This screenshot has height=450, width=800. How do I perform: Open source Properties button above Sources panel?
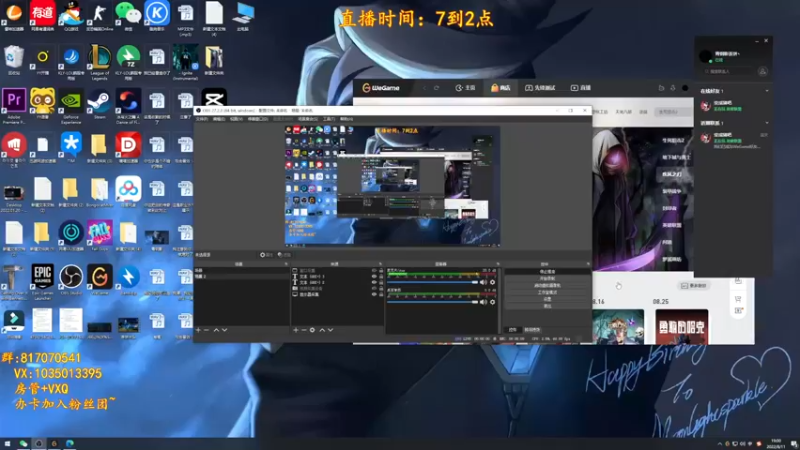click(x=266, y=255)
